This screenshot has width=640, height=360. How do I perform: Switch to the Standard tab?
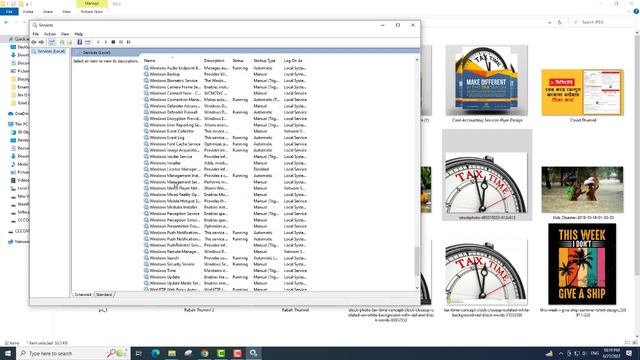[x=104, y=294]
